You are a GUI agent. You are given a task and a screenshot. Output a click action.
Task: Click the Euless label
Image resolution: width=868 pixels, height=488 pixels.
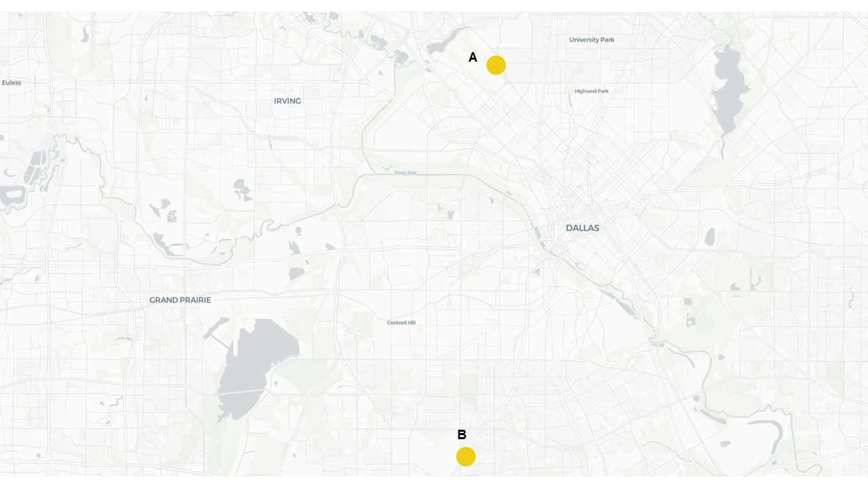click(12, 83)
